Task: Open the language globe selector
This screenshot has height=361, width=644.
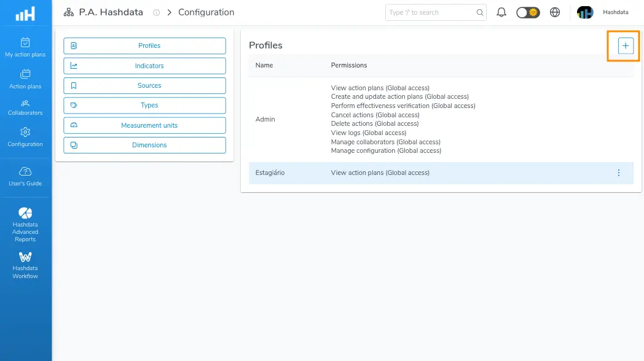Action: [555, 12]
